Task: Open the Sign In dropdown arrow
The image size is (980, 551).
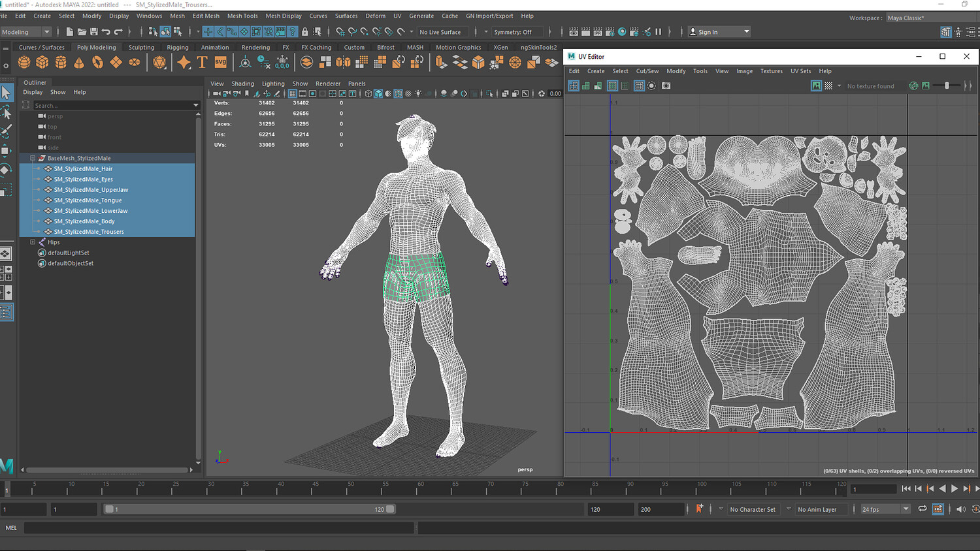Action: point(747,31)
